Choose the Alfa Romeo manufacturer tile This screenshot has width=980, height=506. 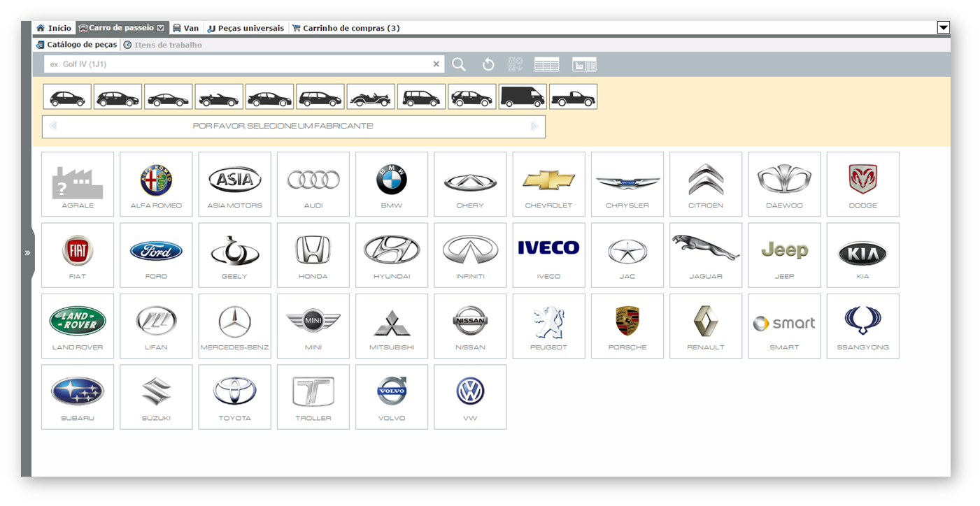click(x=156, y=184)
